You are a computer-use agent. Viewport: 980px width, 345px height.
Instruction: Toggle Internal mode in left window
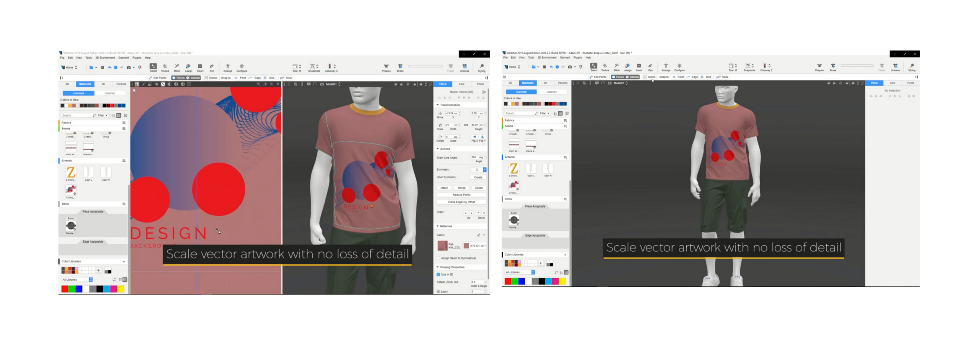click(x=193, y=77)
